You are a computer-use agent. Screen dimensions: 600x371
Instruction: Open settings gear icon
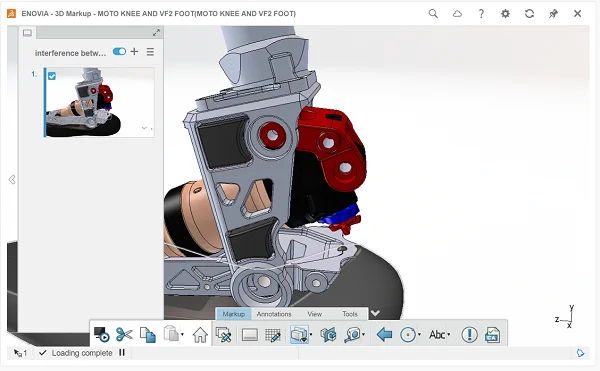pos(505,14)
